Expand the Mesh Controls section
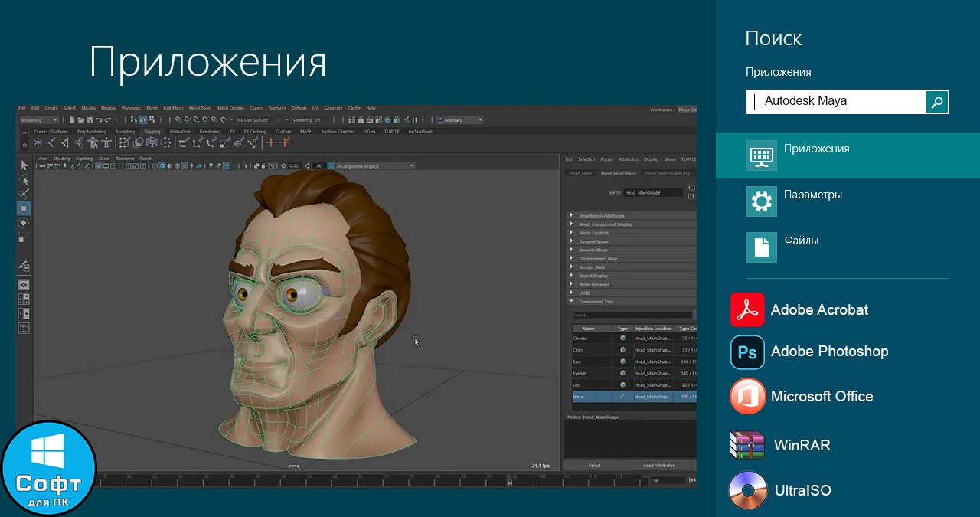The image size is (980, 517). click(x=632, y=233)
